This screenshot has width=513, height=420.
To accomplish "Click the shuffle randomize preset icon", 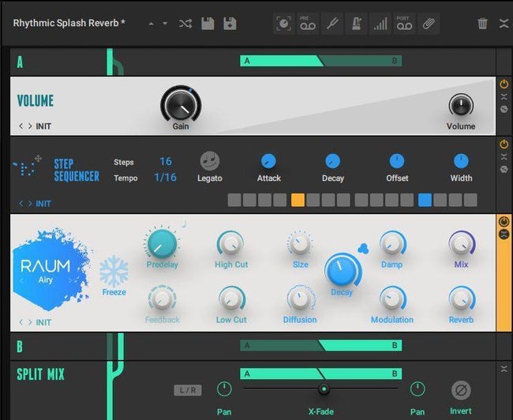I will (185, 24).
